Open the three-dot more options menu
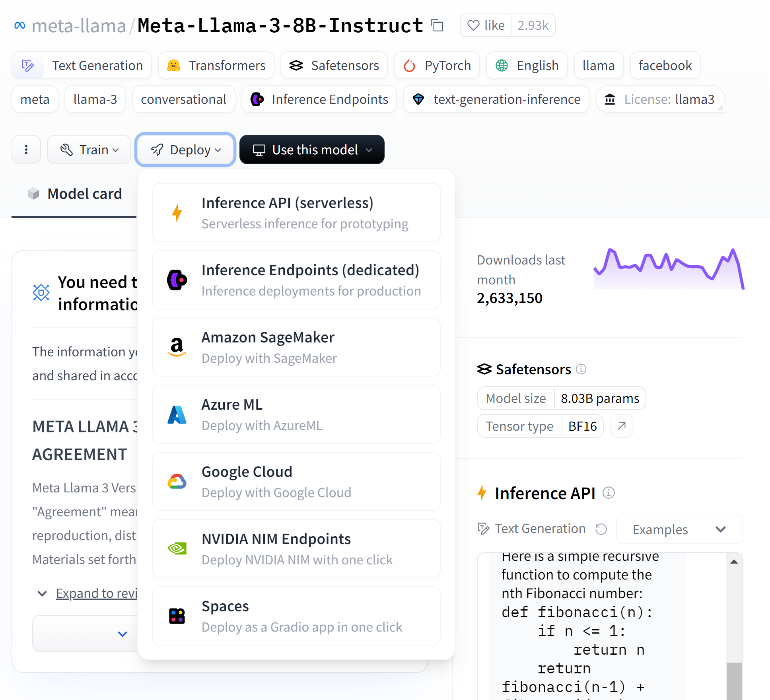The width and height of the screenshot is (770, 700). coord(26,150)
